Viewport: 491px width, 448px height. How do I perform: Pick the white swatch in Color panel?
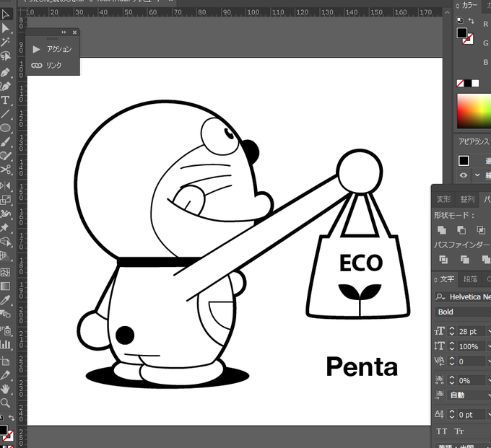(x=475, y=83)
